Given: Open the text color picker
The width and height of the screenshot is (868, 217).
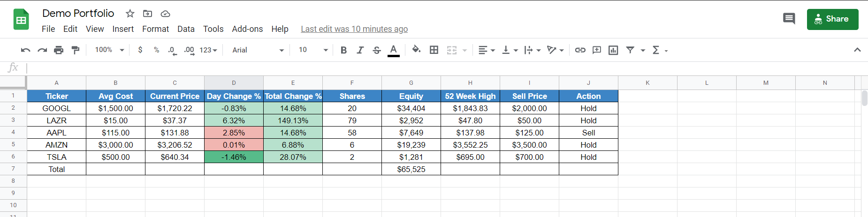Looking at the screenshot, I should 394,50.
